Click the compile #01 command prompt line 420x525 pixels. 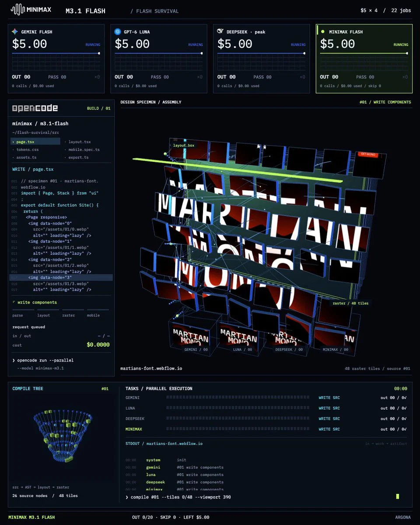[x=178, y=497]
